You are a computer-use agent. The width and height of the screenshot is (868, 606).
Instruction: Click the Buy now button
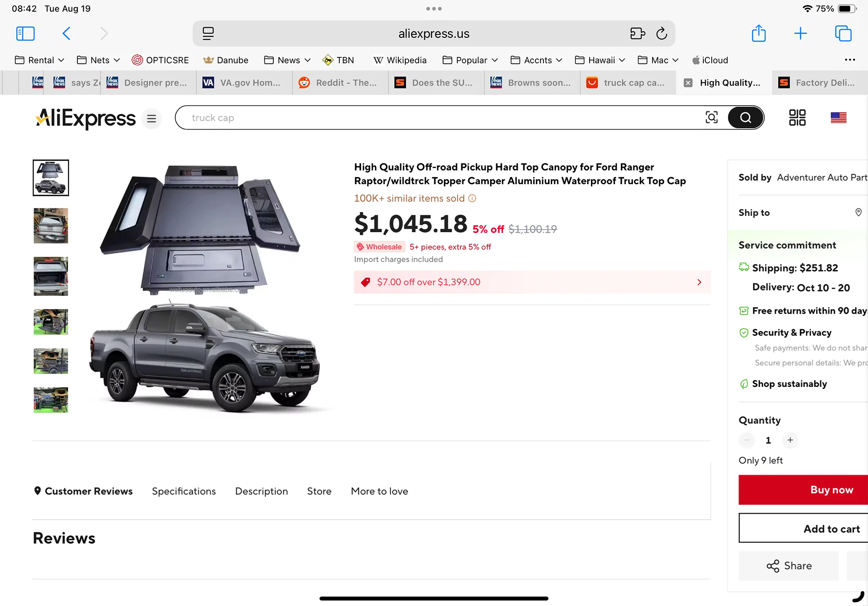coord(803,490)
